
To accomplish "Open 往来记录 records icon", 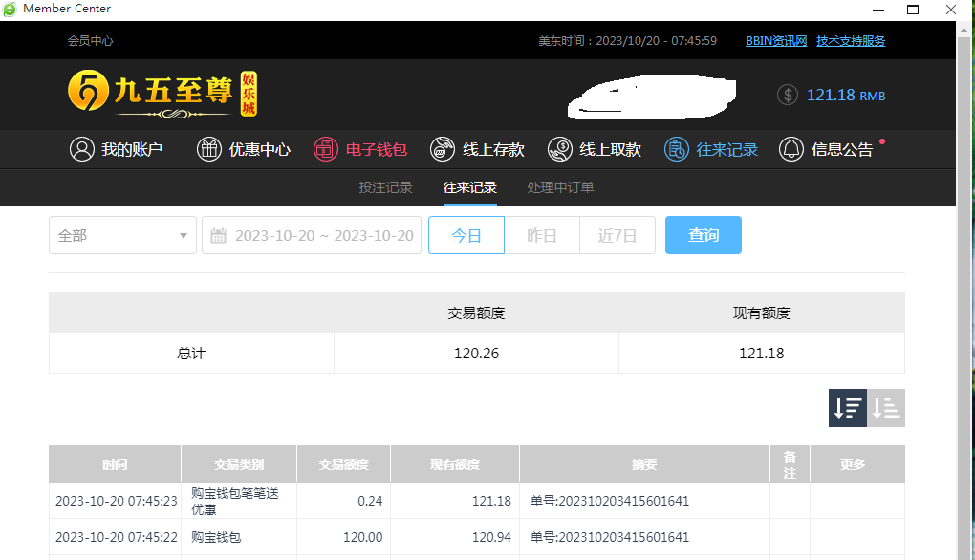I will pyautogui.click(x=677, y=149).
